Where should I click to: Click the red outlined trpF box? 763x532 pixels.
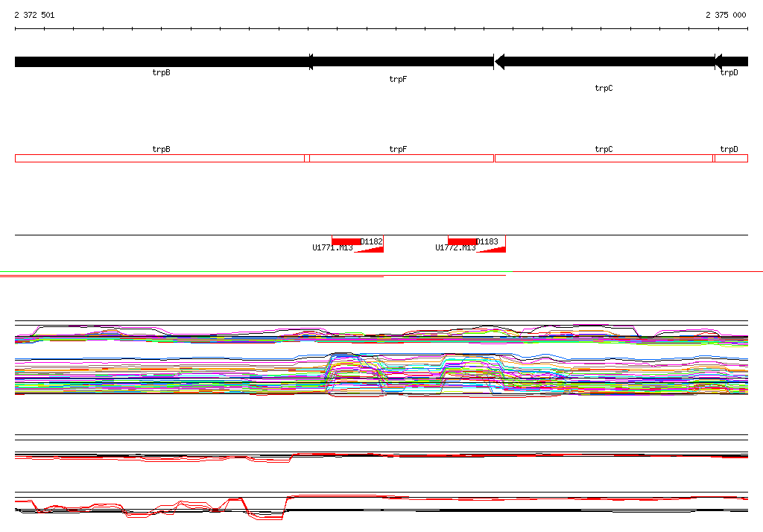402,158
